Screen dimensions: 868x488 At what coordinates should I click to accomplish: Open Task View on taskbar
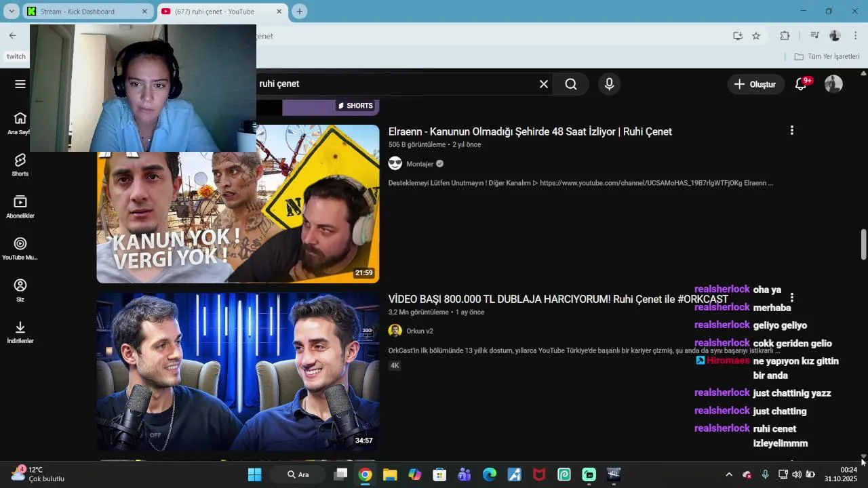click(341, 474)
